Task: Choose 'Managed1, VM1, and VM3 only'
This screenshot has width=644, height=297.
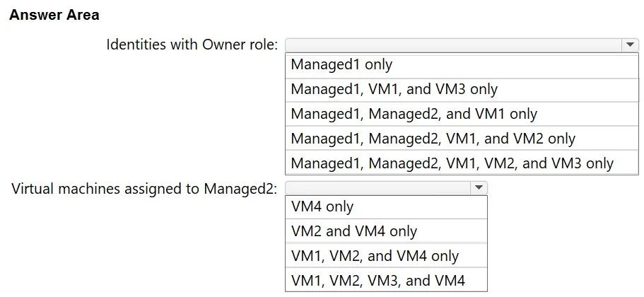Action: pyautogui.click(x=462, y=90)
